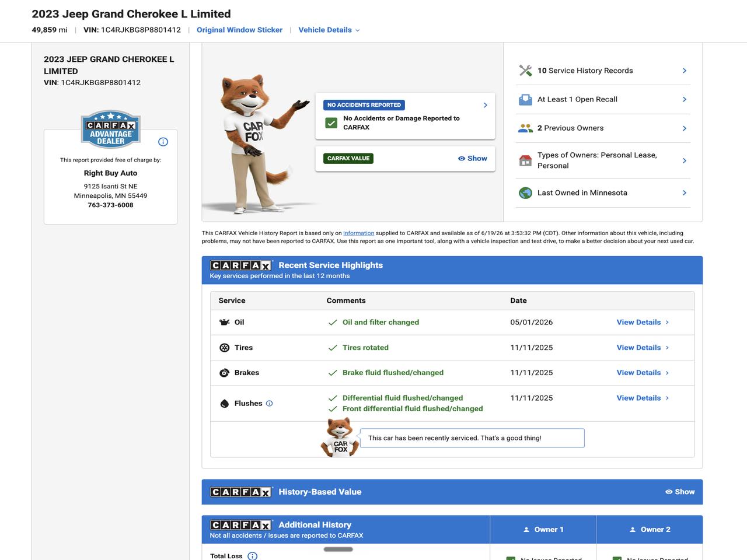This screenshot has width=747, height=560.
Task: Click the Owner 1 person icon
Action: 526,530
